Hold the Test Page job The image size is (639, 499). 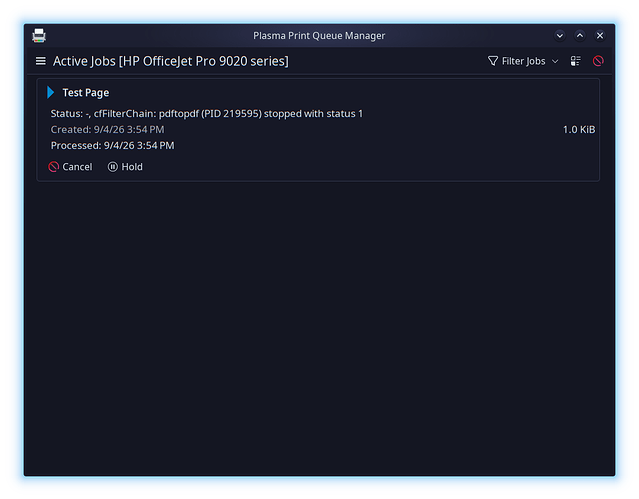[x=125, y=167]
